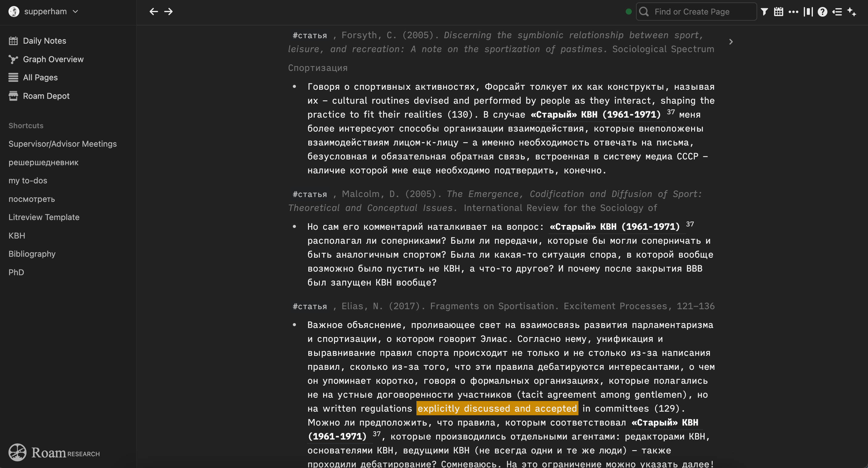
Task: Toggle the right sidebar icon
Action: (x=837, y=12)
